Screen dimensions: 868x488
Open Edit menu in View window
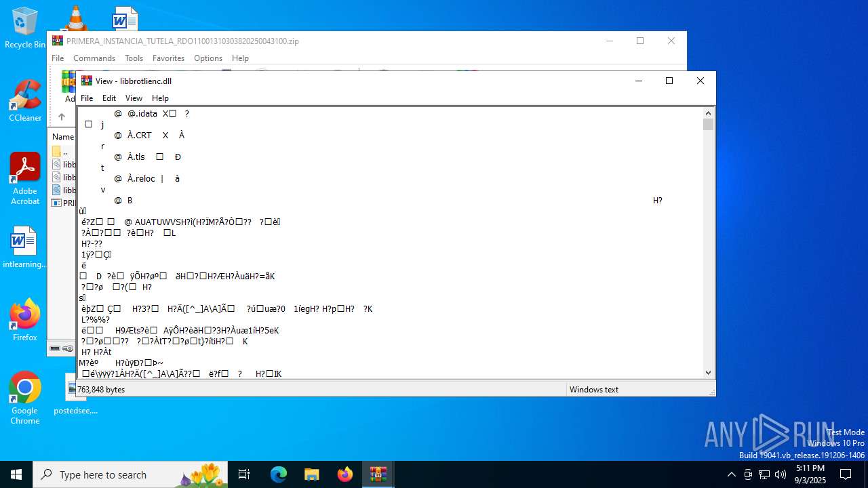(109, 98)
